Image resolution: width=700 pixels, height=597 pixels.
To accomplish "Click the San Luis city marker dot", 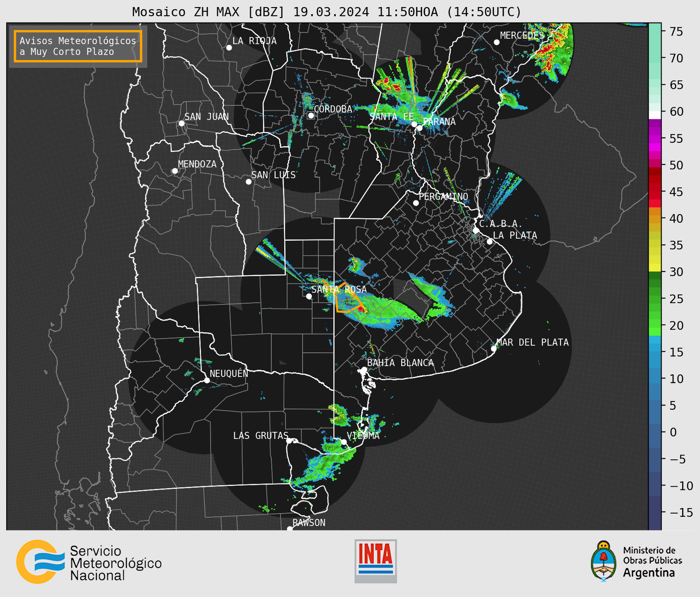I will pyautogui.click(x=248, y=181).
